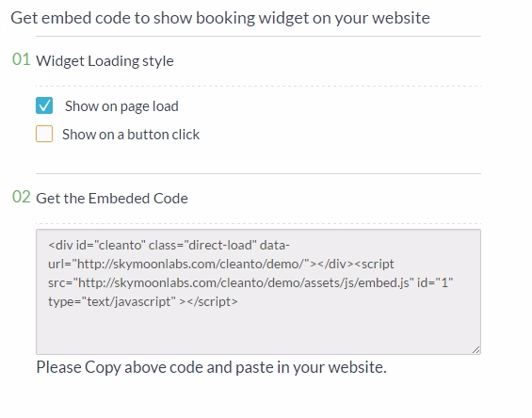Click the page title about booking widget embed code

click(x=220, y=18)
